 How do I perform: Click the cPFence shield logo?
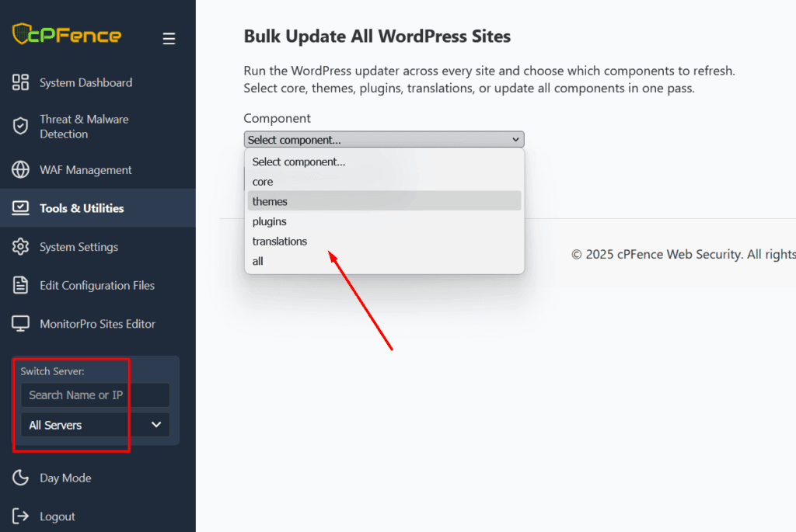tap(23, 34)
